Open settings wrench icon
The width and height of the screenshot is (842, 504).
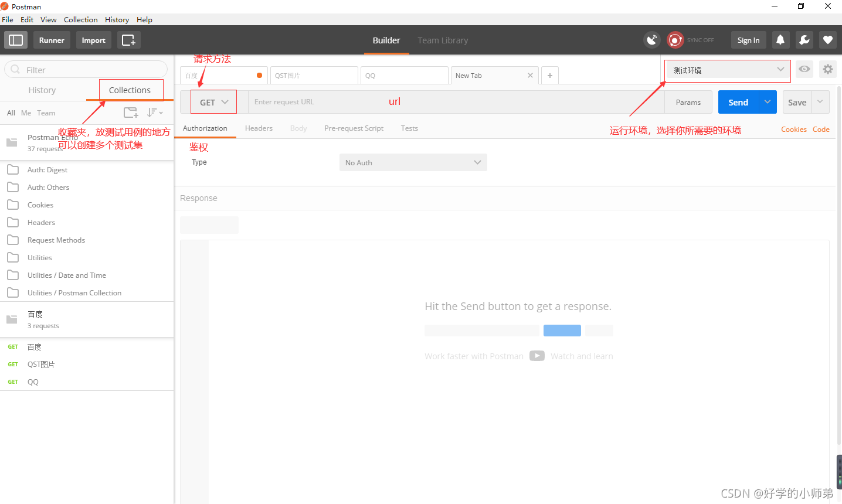(804, 40)
